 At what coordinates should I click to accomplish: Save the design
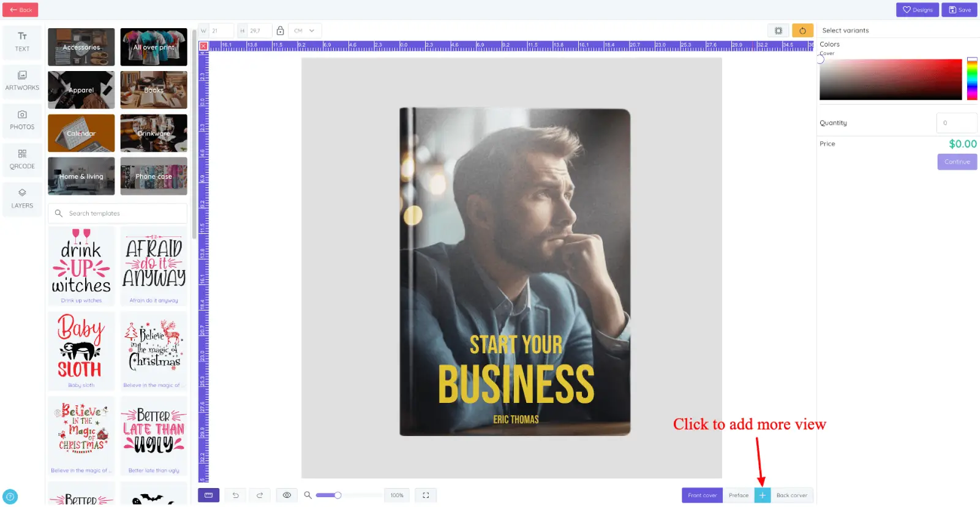[x=959, y=10]
